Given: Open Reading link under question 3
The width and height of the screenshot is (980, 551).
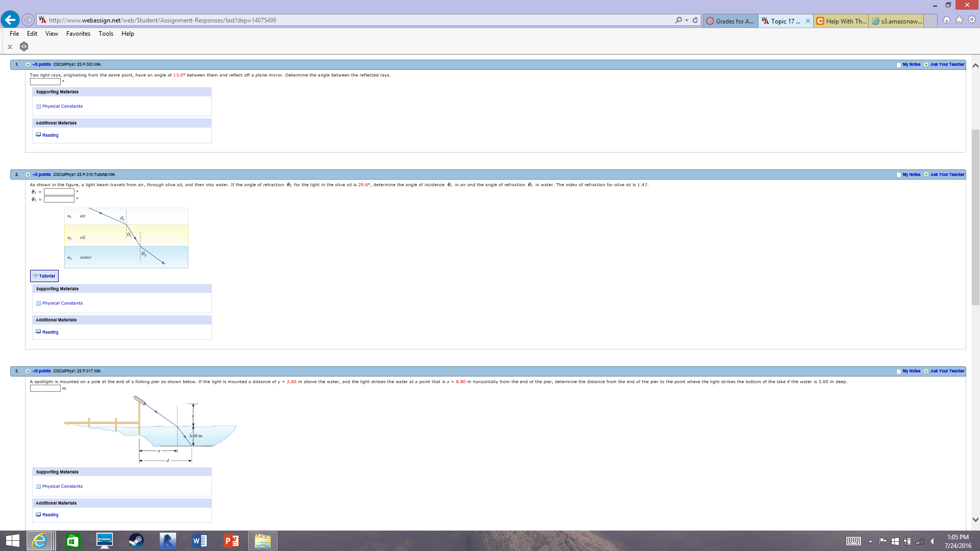Looking at the screenshot, I should click(50, 515).
